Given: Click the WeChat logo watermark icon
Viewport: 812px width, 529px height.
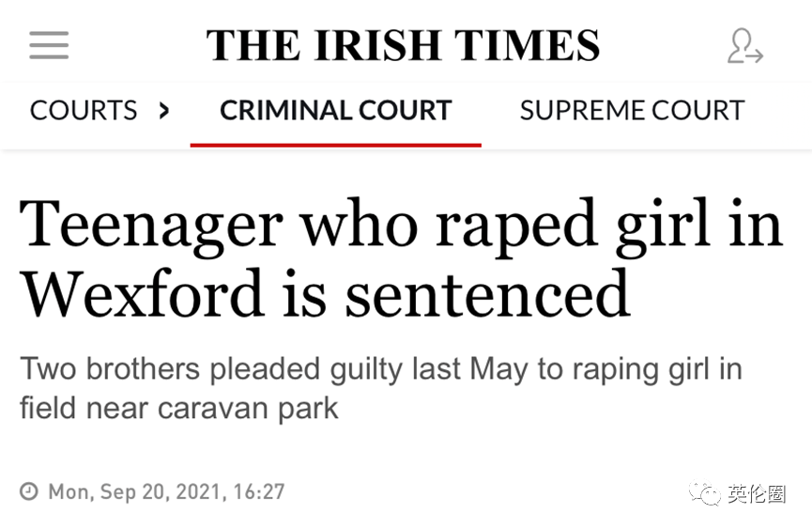Looking at the screenshot, I should coord(705,492).
